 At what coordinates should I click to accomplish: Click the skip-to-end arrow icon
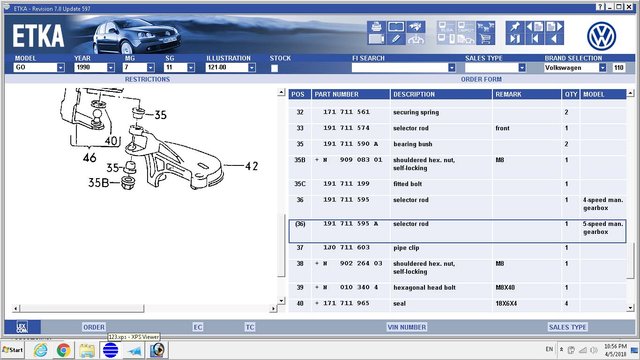pos(515,39)
